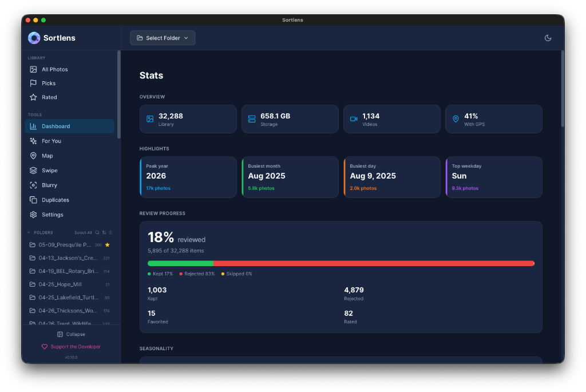
Task: Open the 04-25_Hope_Mill folder
Action: (69, 284)
